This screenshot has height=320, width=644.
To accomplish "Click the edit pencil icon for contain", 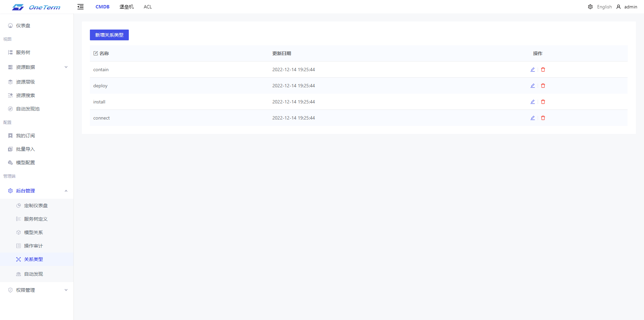I will tap(532, 70).
